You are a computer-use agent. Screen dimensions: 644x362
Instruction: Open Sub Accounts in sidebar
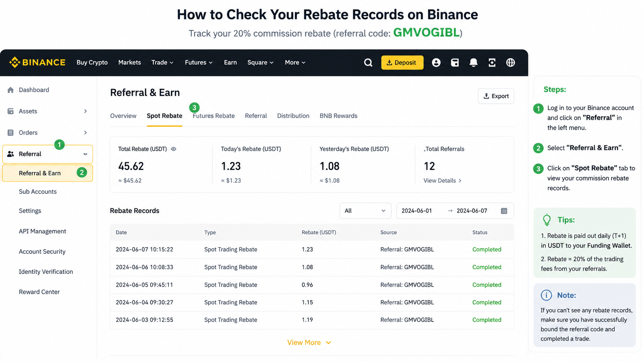pyautogui.click(x=38, y=192)
